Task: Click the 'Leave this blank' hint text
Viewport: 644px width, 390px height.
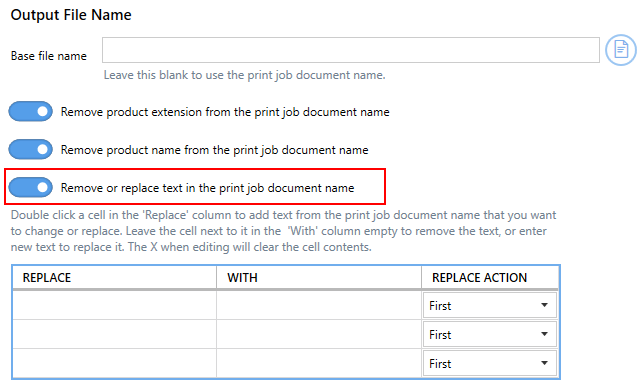Action: [x=244, y=75]
